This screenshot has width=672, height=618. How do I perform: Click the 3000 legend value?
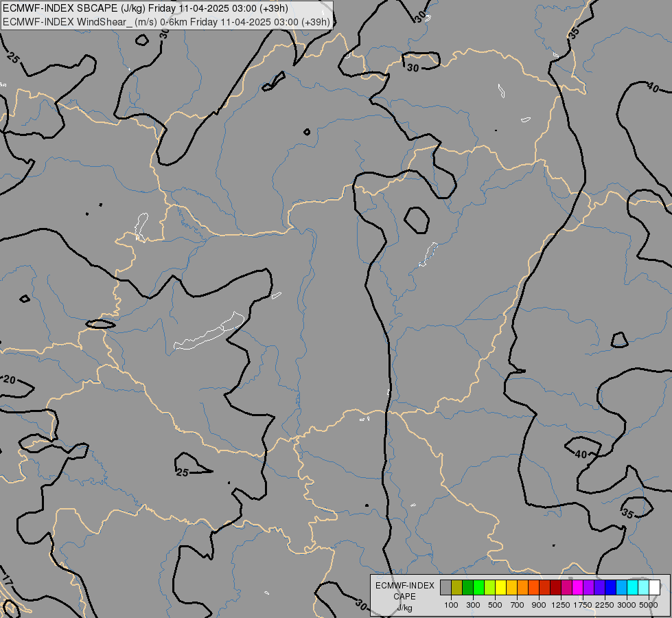pyautogui.click(x=627, y=605)
